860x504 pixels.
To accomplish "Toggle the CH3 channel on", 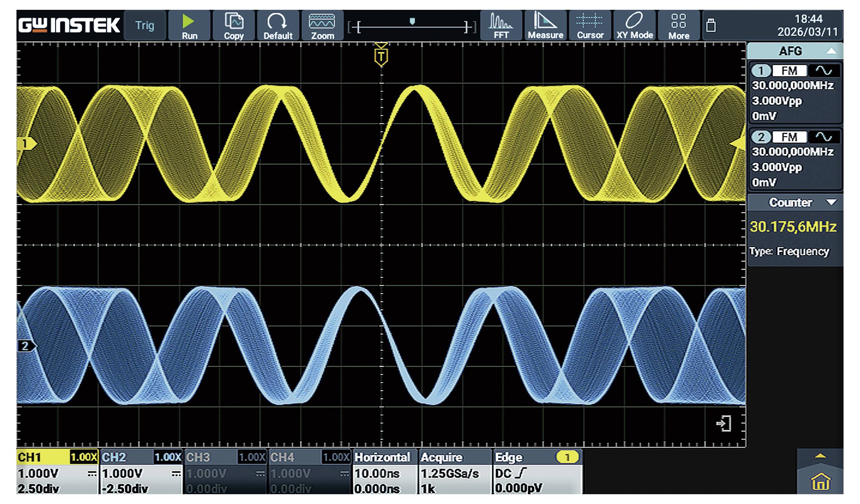I will pyautogui.click(x=226, y=457).
